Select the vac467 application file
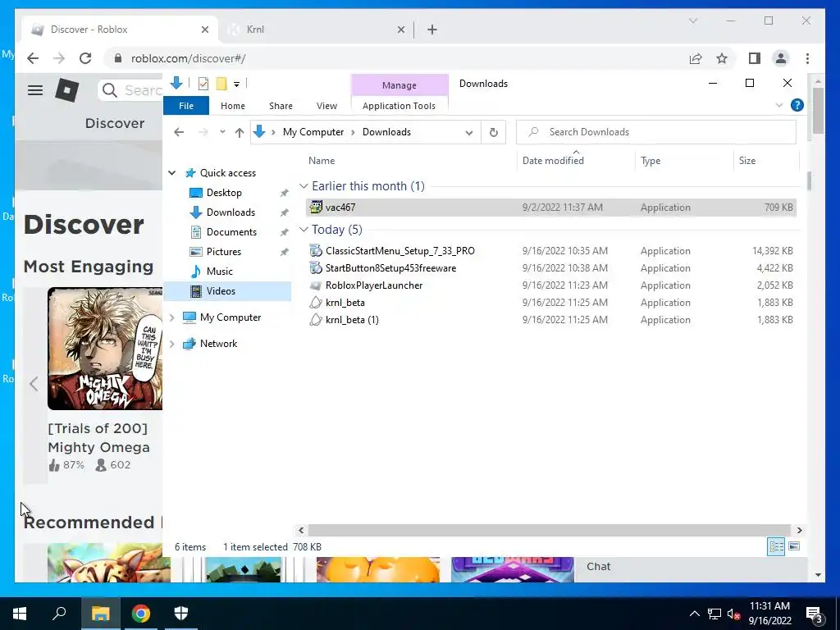The image size is (840, 630). point(550,208)
